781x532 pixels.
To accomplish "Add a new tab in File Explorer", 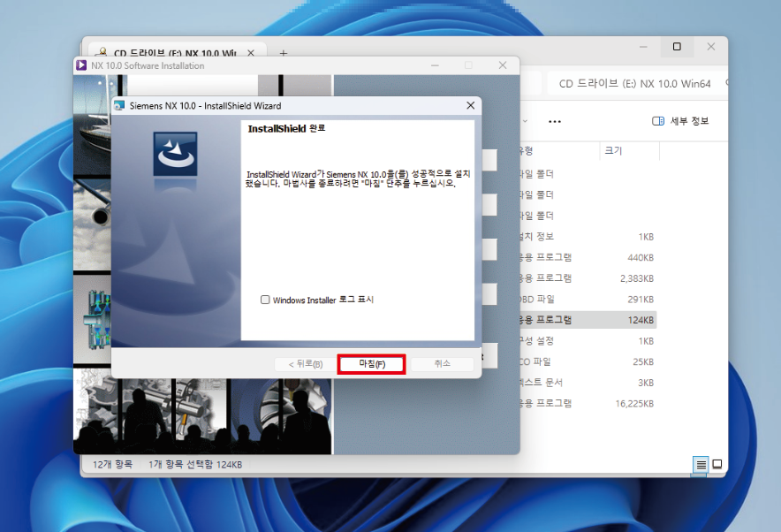I will pos(284,53).
